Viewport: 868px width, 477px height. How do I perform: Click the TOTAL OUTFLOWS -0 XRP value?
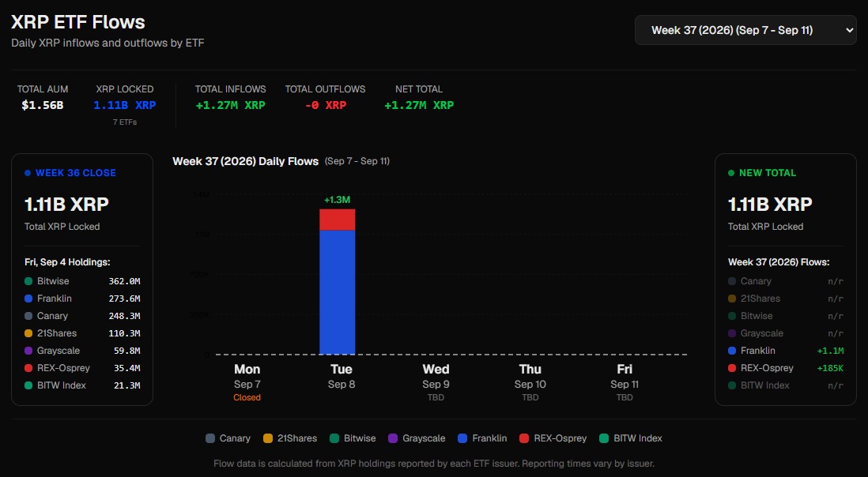[326, 105]
